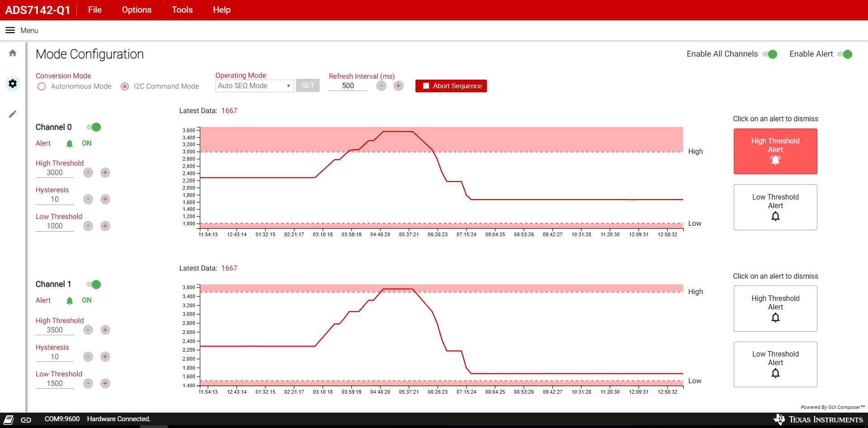868x428 pixels.
Task: Open the pencil register editor icon
Action: (13, 114)
